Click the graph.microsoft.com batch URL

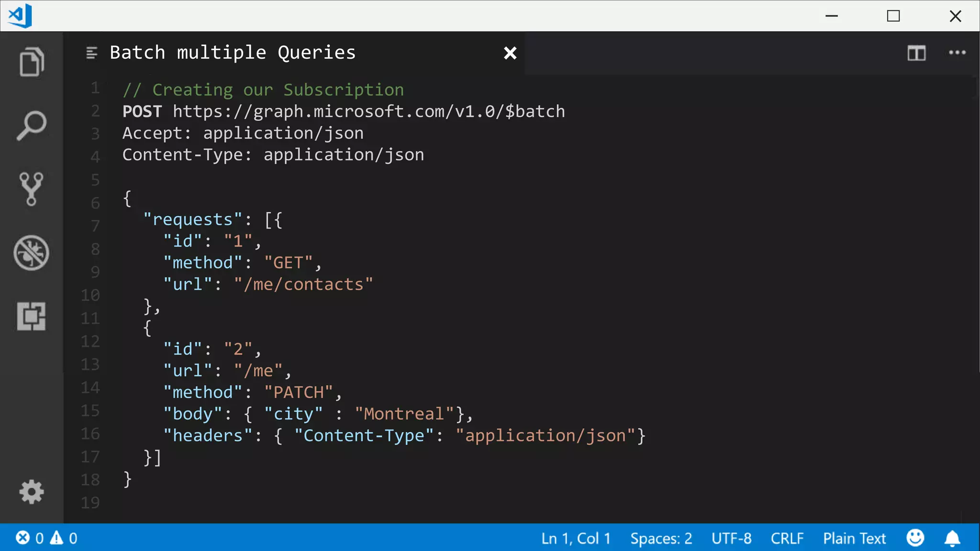369,111
